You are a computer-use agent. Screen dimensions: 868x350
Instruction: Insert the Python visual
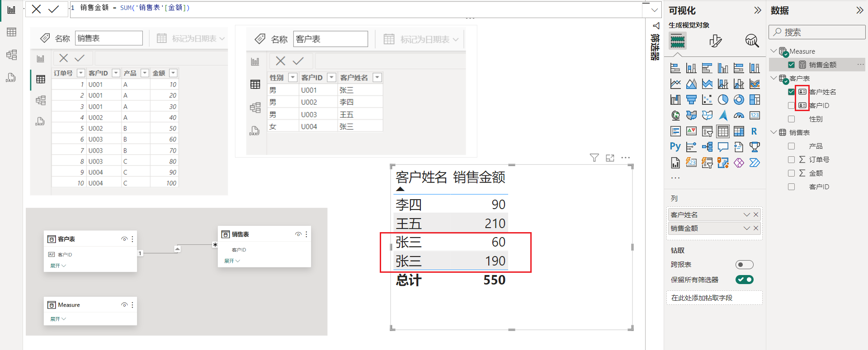click(x=675, y=146)
